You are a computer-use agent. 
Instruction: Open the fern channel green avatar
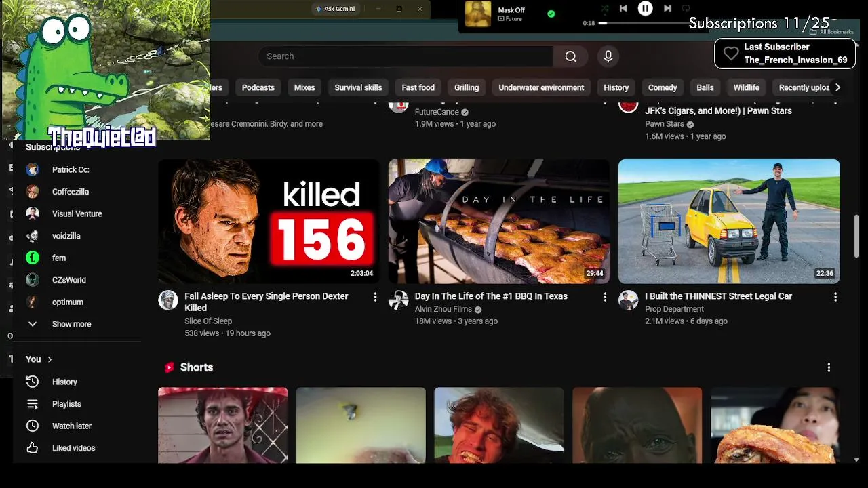tap(32, 258)
